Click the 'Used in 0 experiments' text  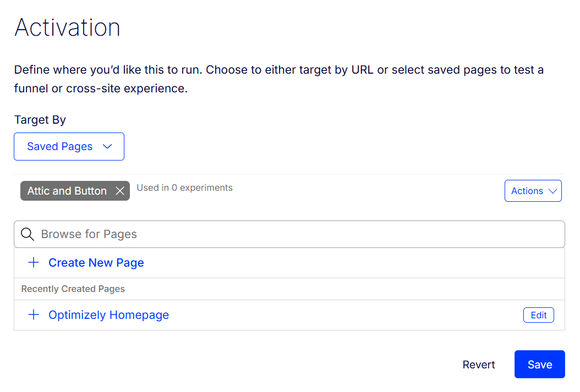[184, 187]
